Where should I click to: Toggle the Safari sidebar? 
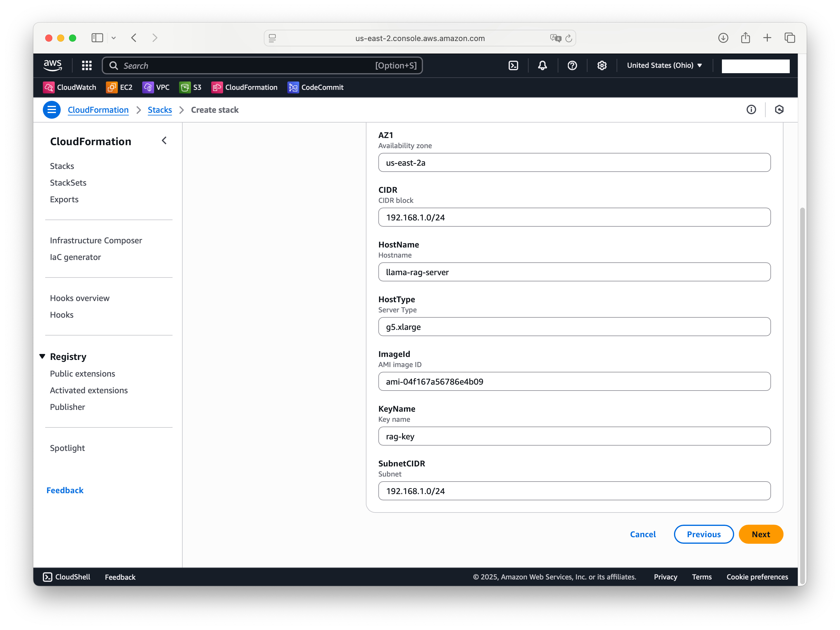click(97, 38)
